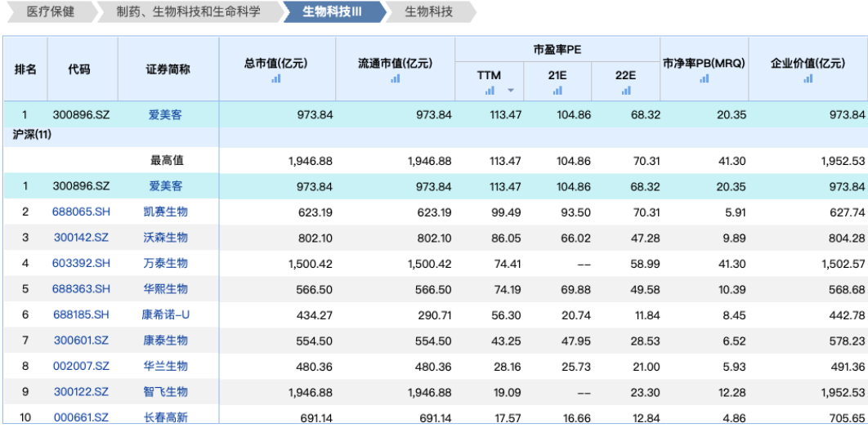Click the 证券简称 column header
868x432 pixels.
(x=168, y=69)
